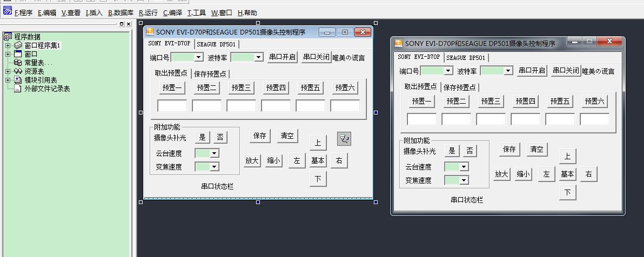
Task: Switch to 保存预置点 tab in the running window
Action: point(459,87)
